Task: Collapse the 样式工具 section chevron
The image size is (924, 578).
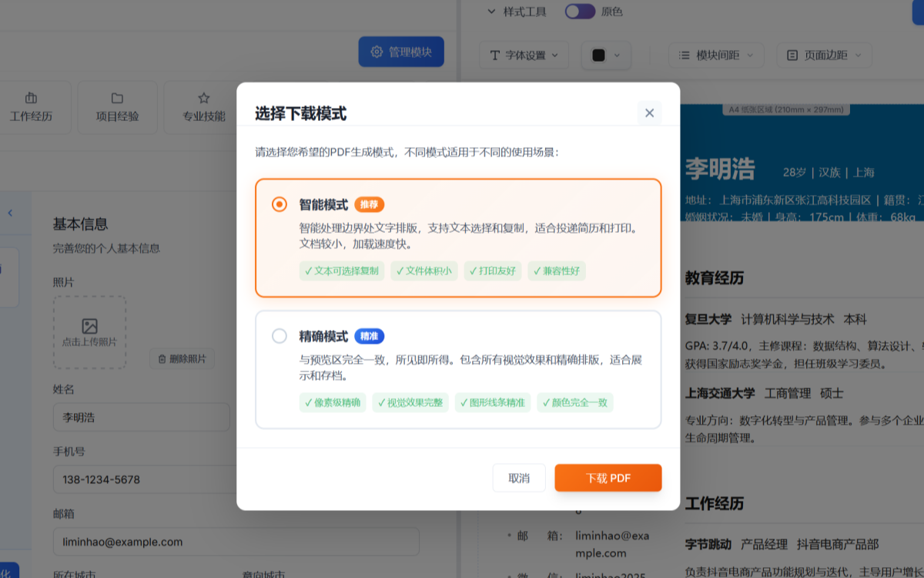Action: click(x=490, y=12)
